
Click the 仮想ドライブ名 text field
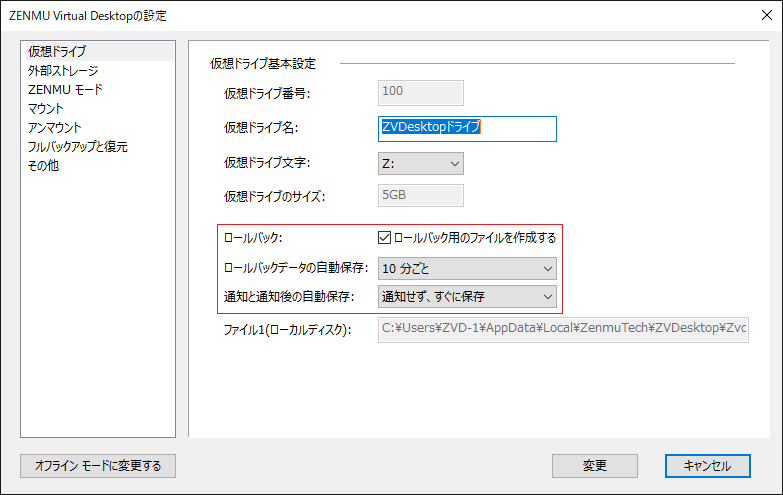467,129
